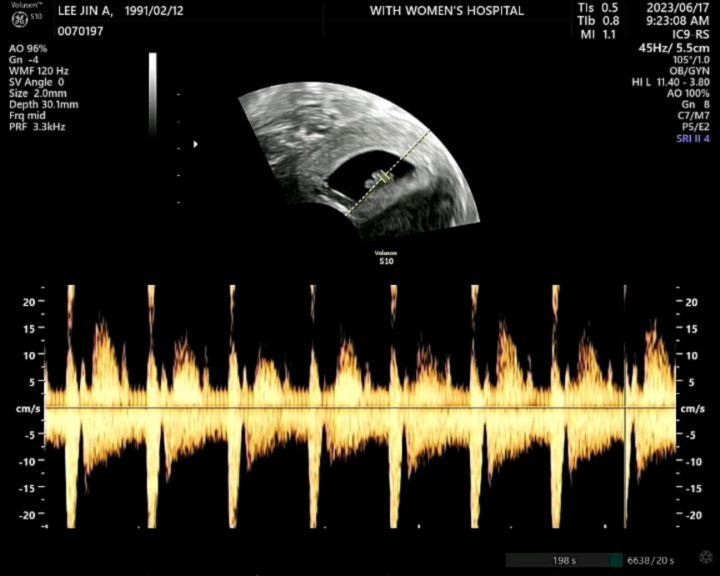Click the patient ID 0070197
720x576 pixels.
pos(80,31)
